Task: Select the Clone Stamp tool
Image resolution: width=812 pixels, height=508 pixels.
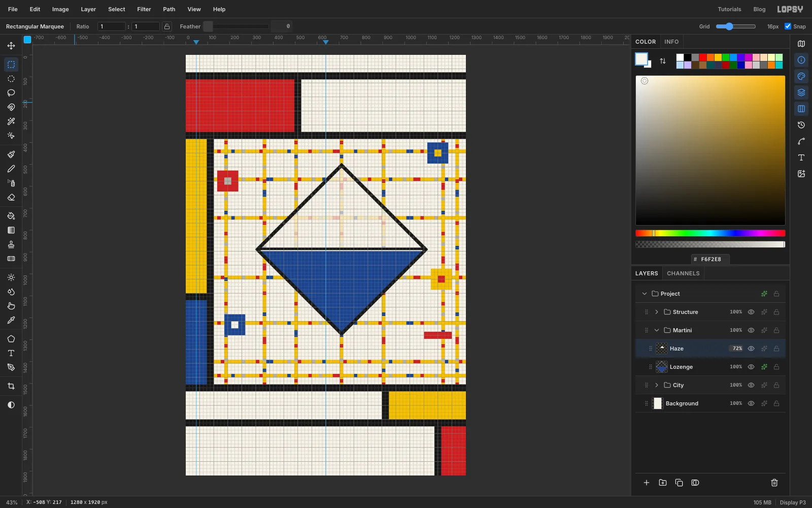Action: pos(11,244)
